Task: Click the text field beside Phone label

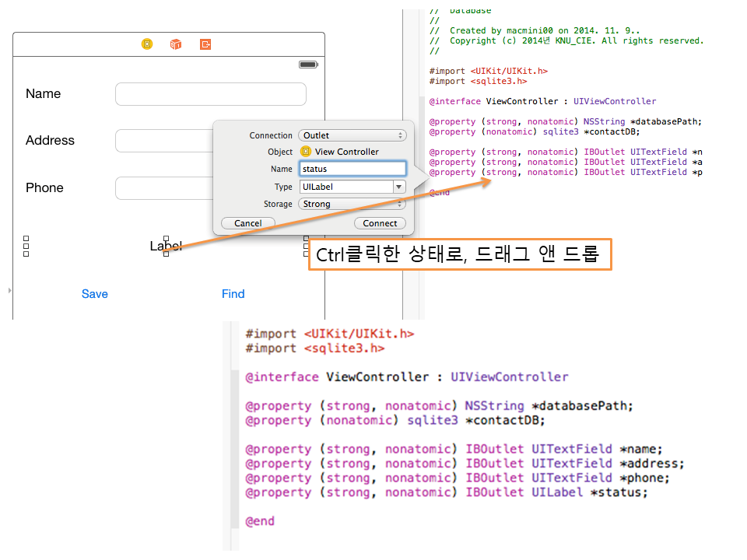Action: pos(163,188)
